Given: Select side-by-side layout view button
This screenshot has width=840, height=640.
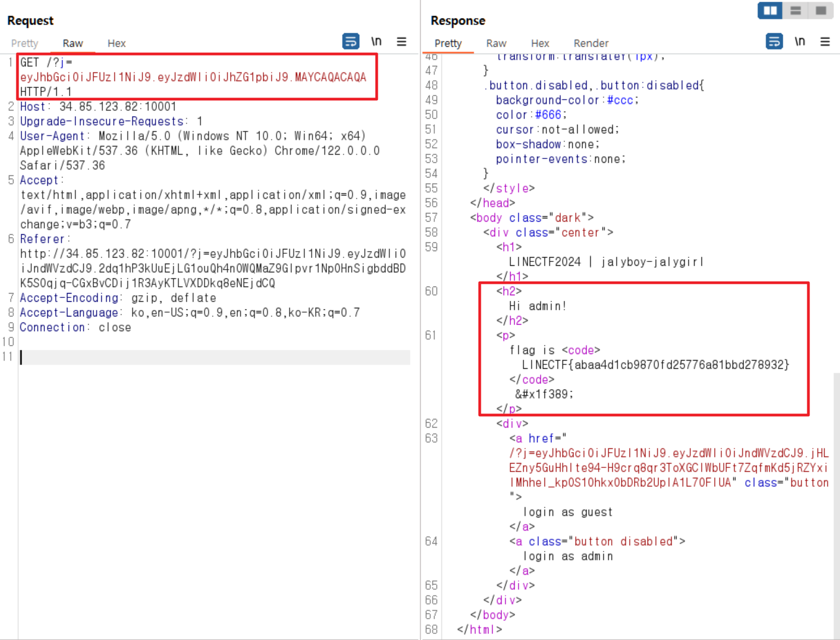Looking at the screenshot, I should [x=770, y=10].
